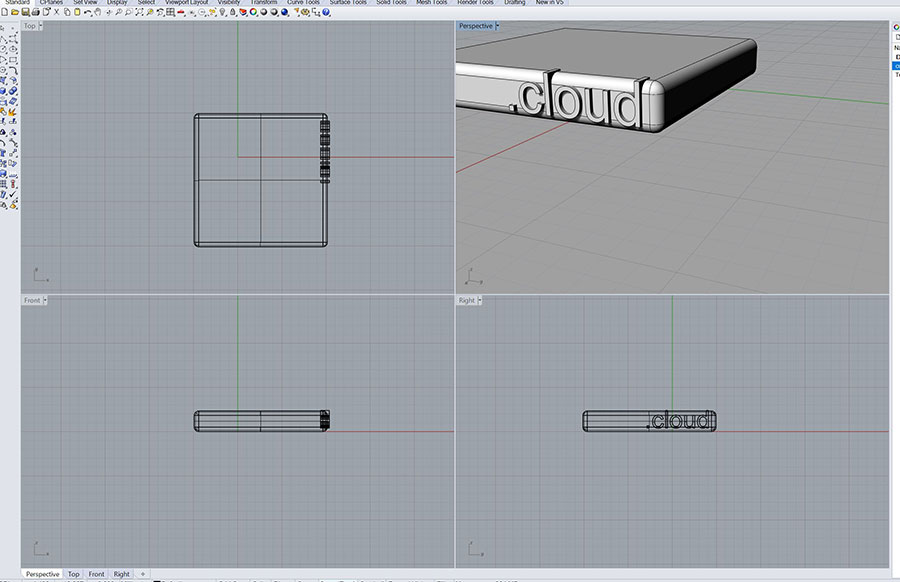Switch to the CPlanes toolbar tab
The width and height of the screenshot is (900, 582).
(x=51, y=2)
